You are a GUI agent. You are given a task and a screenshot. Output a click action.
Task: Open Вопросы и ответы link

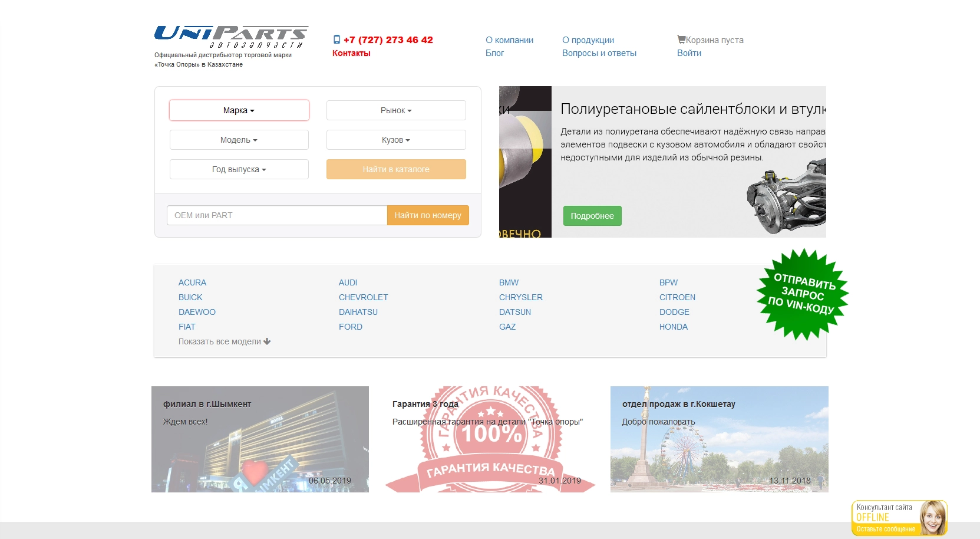coord(599,53)
